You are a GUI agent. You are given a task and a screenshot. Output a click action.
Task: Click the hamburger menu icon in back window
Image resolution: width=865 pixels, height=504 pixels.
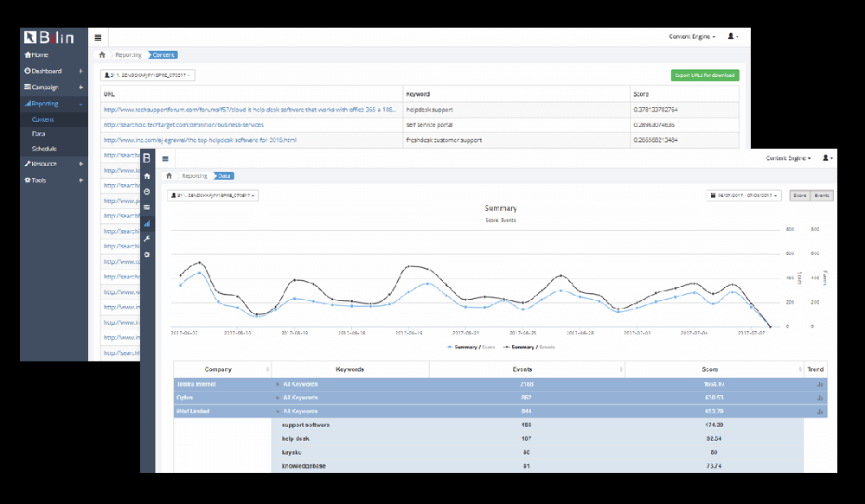[99, 37]
